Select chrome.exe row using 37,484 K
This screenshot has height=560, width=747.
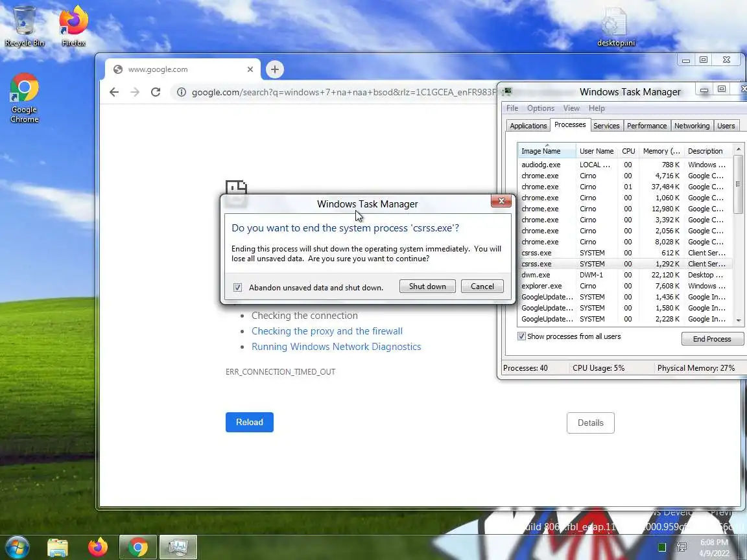(x=625, y=187)
